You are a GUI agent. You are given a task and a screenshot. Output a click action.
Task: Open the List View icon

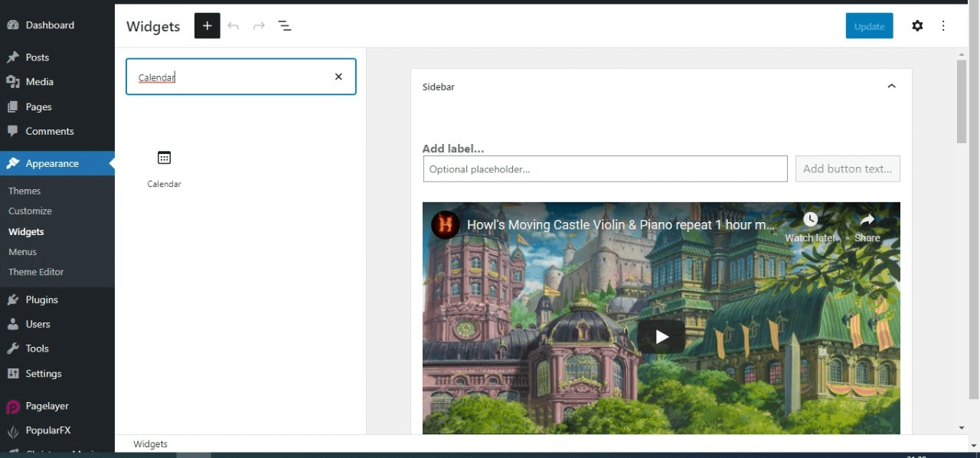[285, 25]
